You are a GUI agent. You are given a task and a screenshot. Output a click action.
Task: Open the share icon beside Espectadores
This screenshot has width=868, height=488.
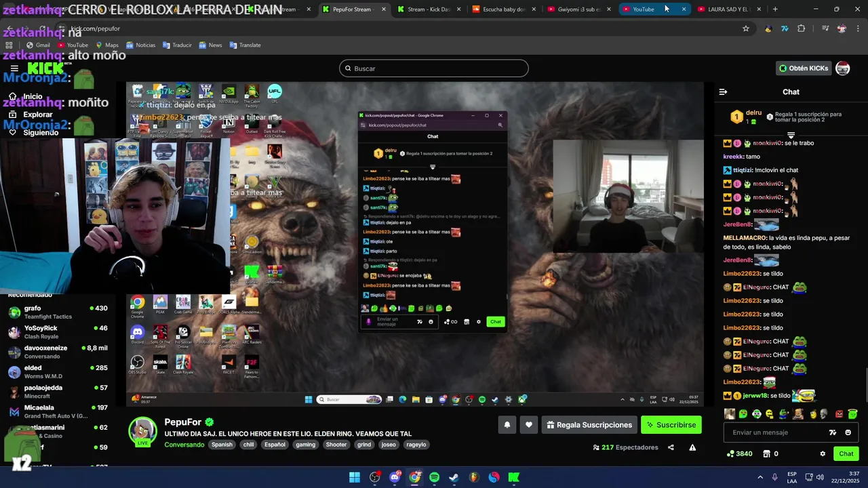[x=671, y=447]
